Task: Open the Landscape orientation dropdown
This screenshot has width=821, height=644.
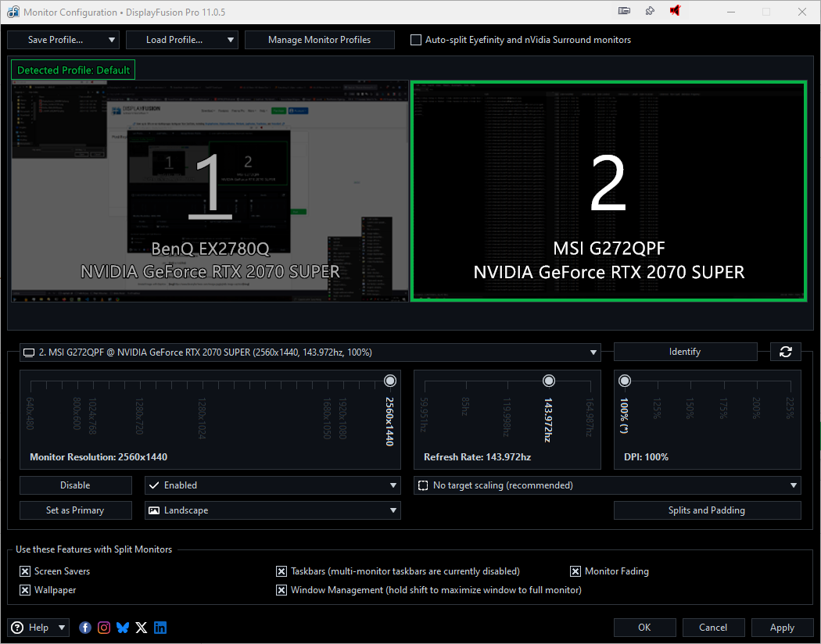Action: (272, 510)
